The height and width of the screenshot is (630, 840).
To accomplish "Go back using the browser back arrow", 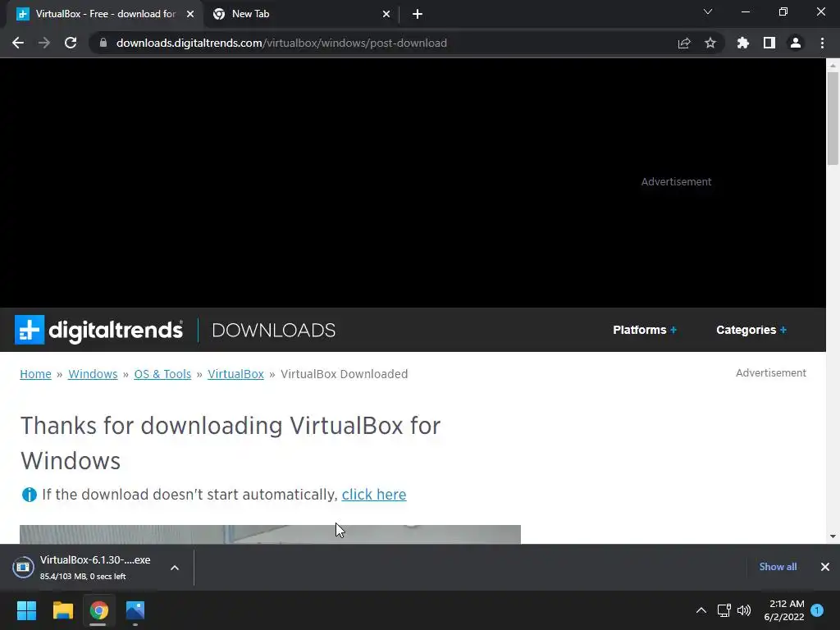I will (18, 43).
